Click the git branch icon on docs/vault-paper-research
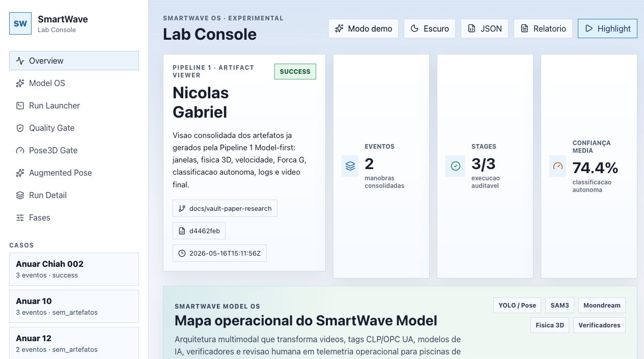Screen dimensions: 644x359 click(182, 208)
